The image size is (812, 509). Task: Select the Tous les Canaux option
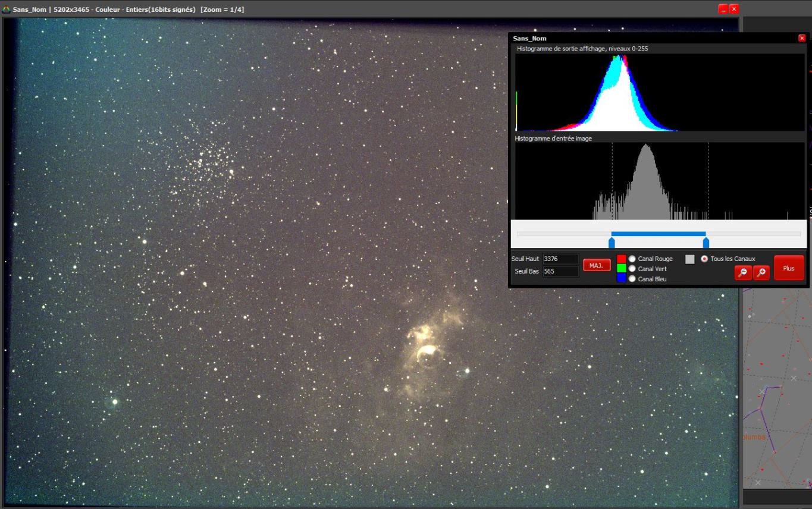[x=705, y=259]
